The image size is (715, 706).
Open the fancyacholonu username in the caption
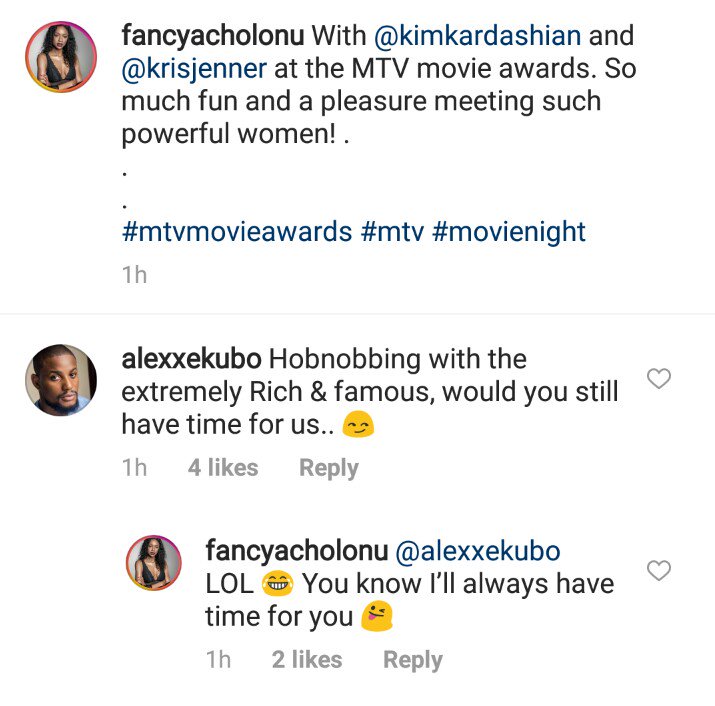coord(212,37)
